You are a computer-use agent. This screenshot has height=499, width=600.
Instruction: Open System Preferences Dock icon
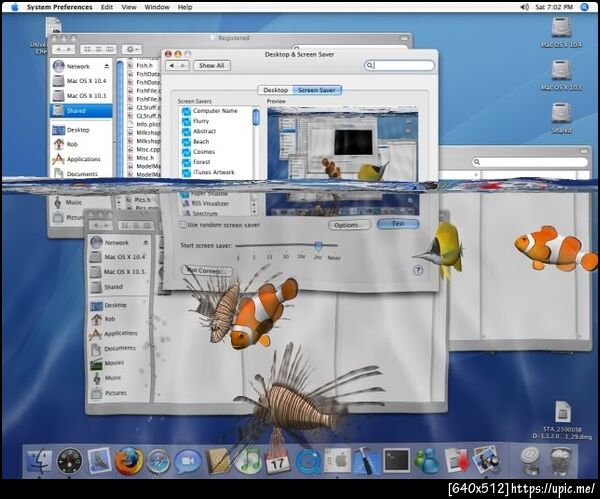(338, 461)
